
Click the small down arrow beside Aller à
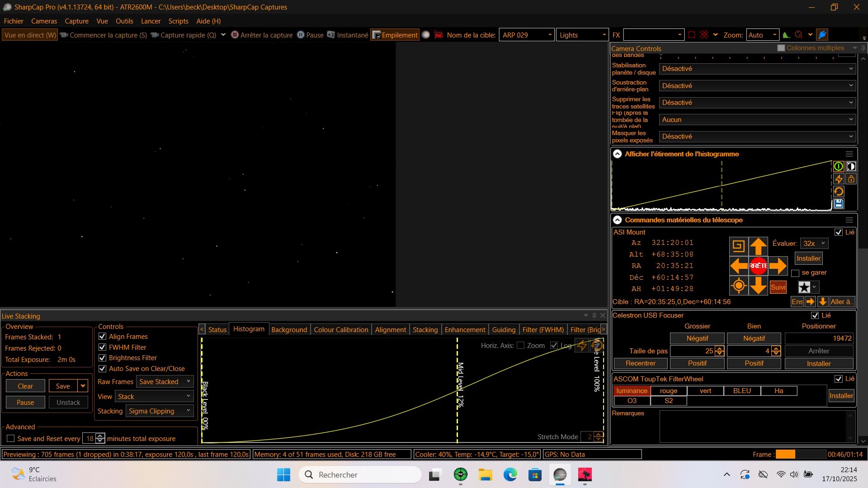[x=822, y=302]
